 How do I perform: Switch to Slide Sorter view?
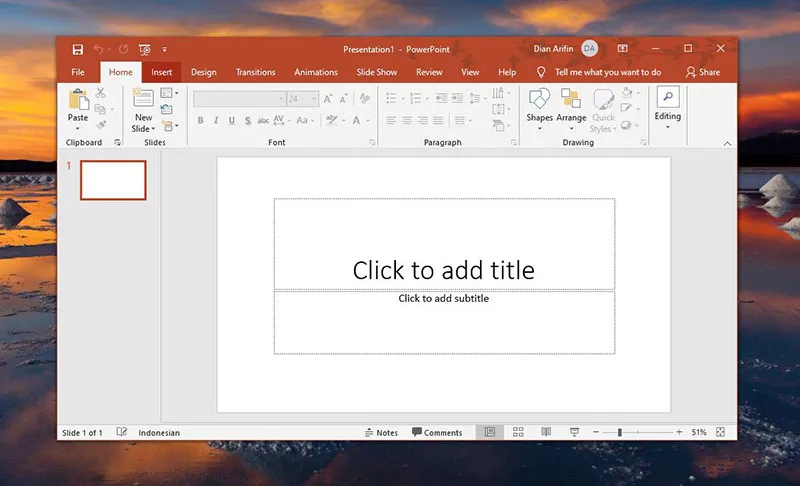coord(518,432)
